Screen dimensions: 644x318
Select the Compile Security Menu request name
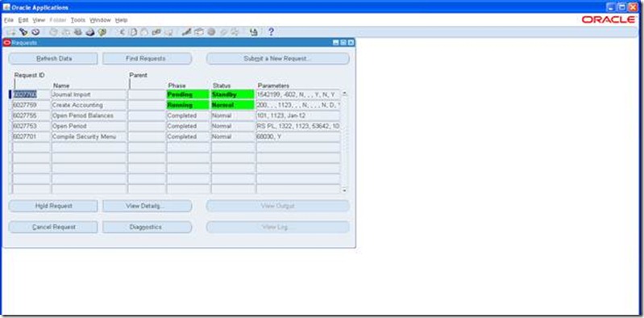pos(89,136)
